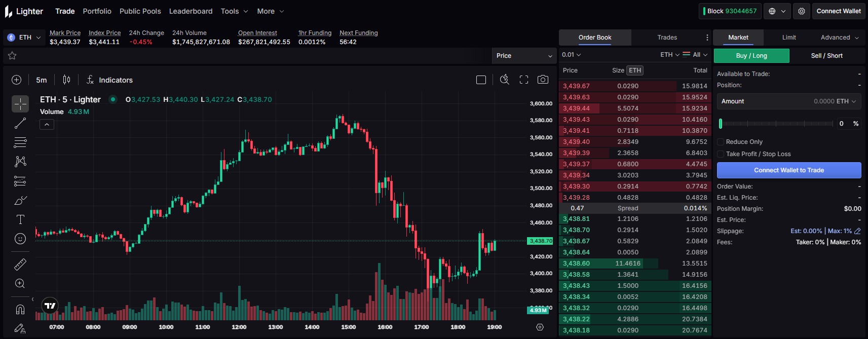Open the ETH market selector dropdown

point(24,37)
